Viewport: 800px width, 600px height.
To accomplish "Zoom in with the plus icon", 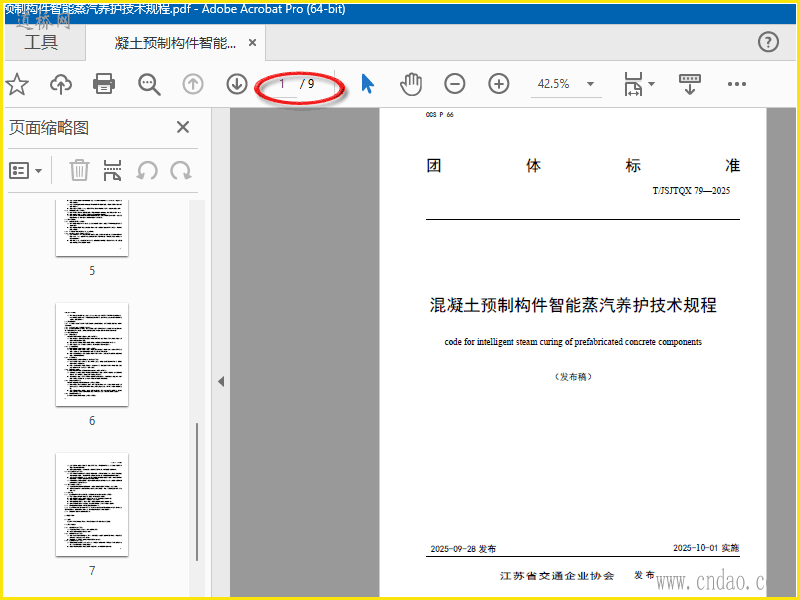I will coord(498,84).
